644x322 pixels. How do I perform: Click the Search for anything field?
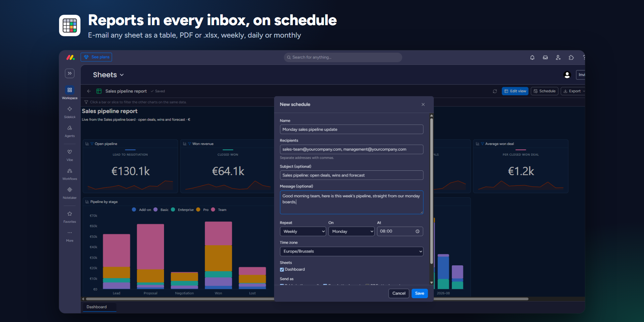pos(343,57)
